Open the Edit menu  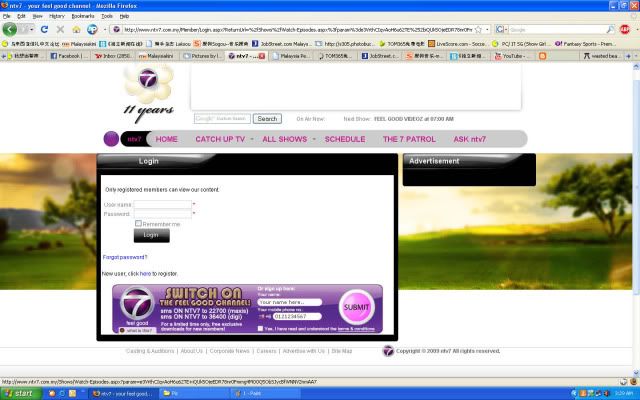[x=21, y=16]
